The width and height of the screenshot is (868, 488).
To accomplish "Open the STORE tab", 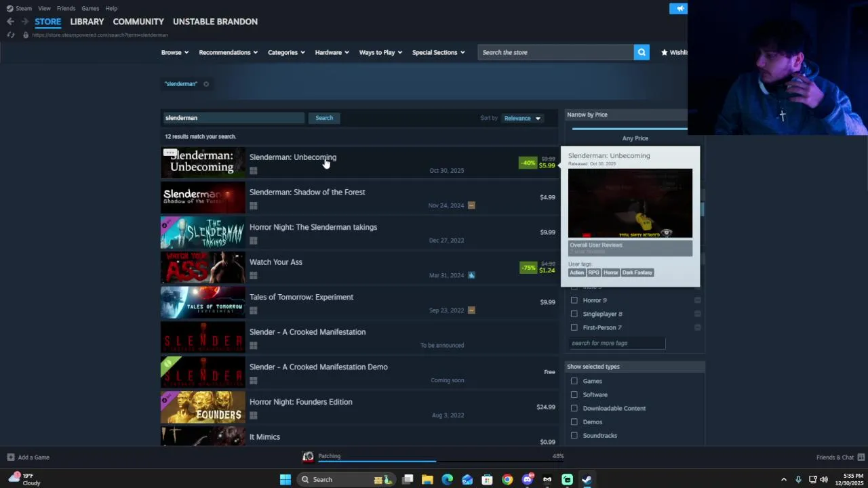I will pyautogui.click(x=48, y=22).
